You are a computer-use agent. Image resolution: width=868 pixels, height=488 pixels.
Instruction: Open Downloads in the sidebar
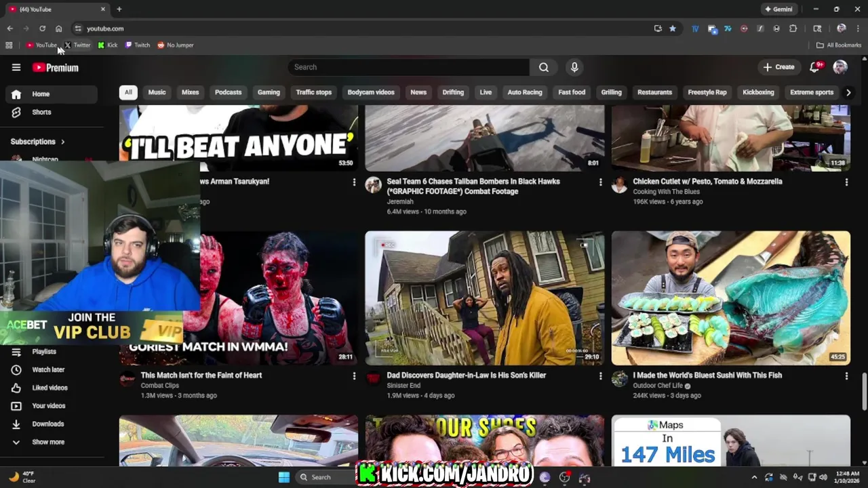tap(49, 424)
